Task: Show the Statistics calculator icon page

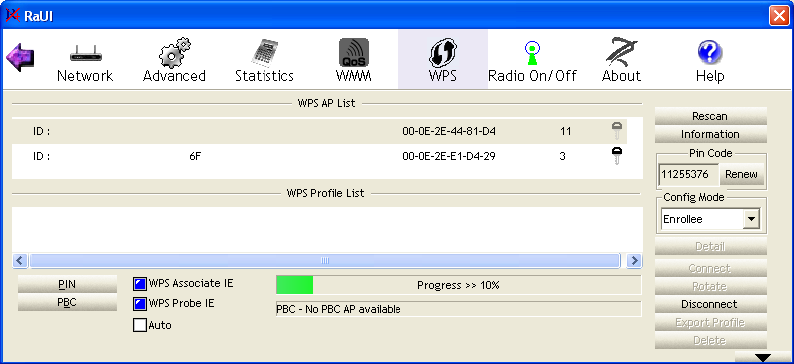Action: pyautogui.click(x=264, y=53)
